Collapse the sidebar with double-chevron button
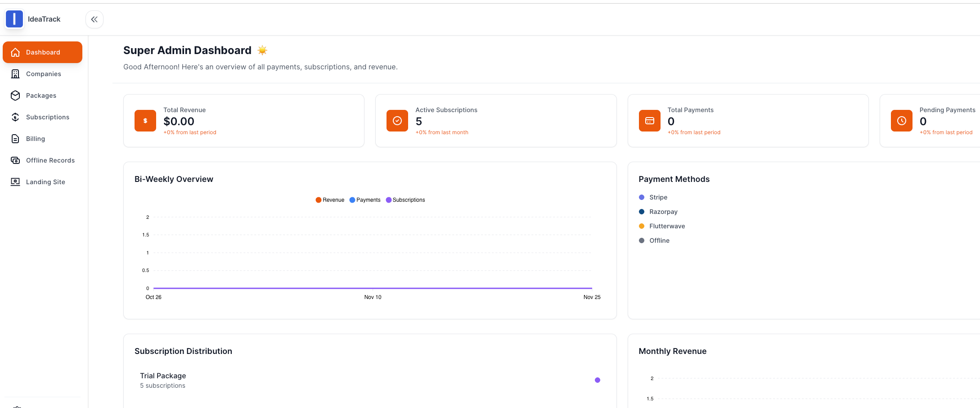This screenshot has width=980, height=408. tap(94, 19)
